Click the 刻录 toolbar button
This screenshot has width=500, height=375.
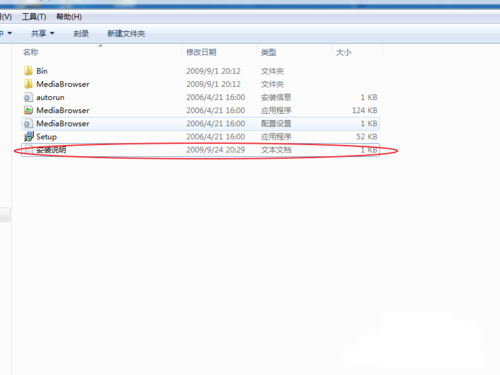click(x=81, y=33)
